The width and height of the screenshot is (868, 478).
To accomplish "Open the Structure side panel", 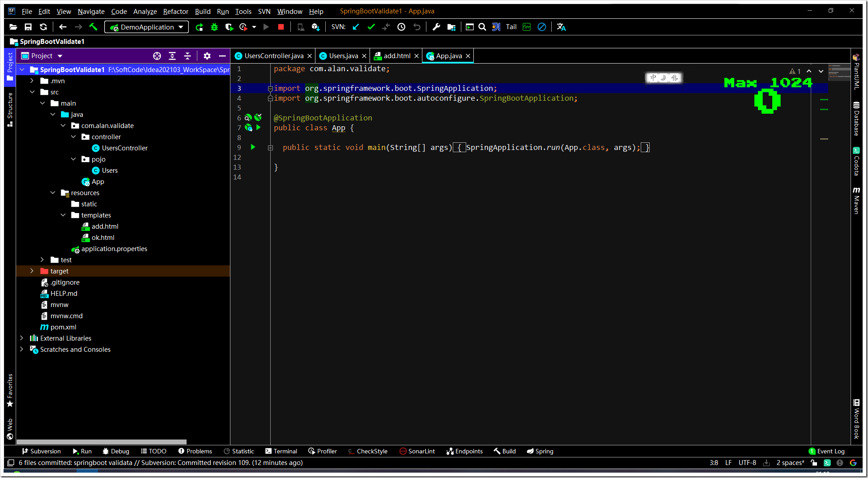I will click(10, 110).
